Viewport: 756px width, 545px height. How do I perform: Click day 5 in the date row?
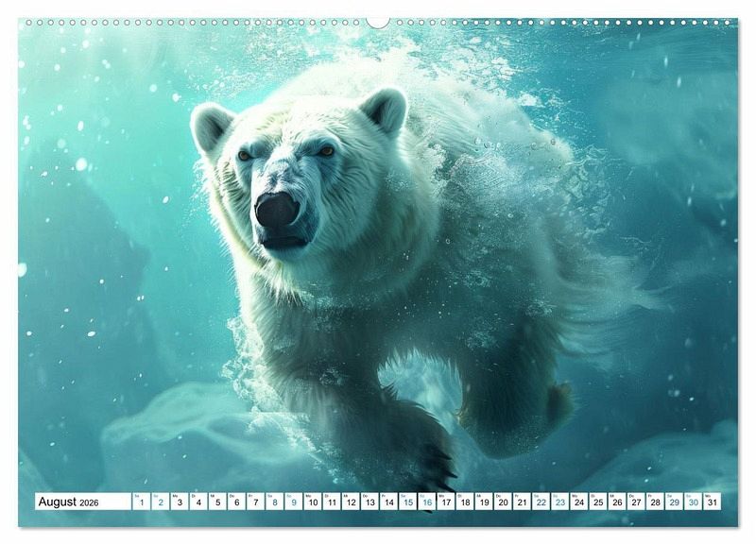217,502
